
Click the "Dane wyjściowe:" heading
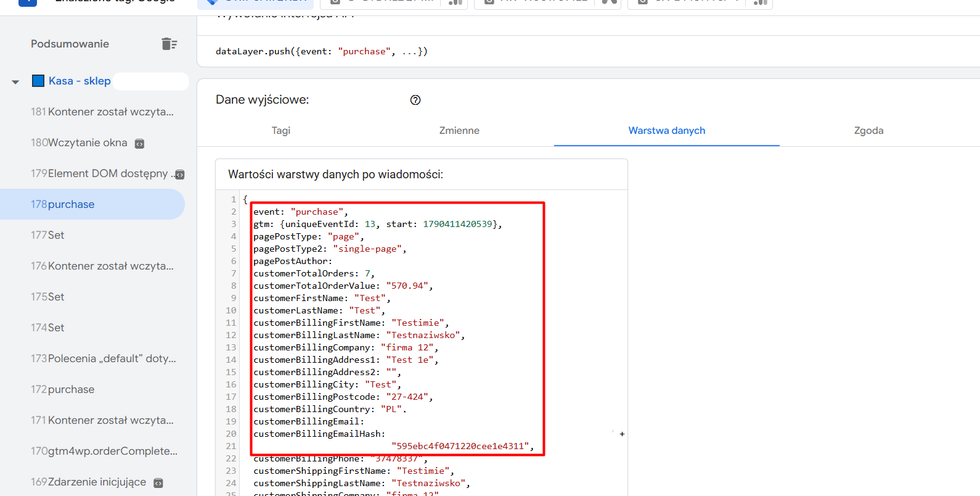(x=263, y=99)
